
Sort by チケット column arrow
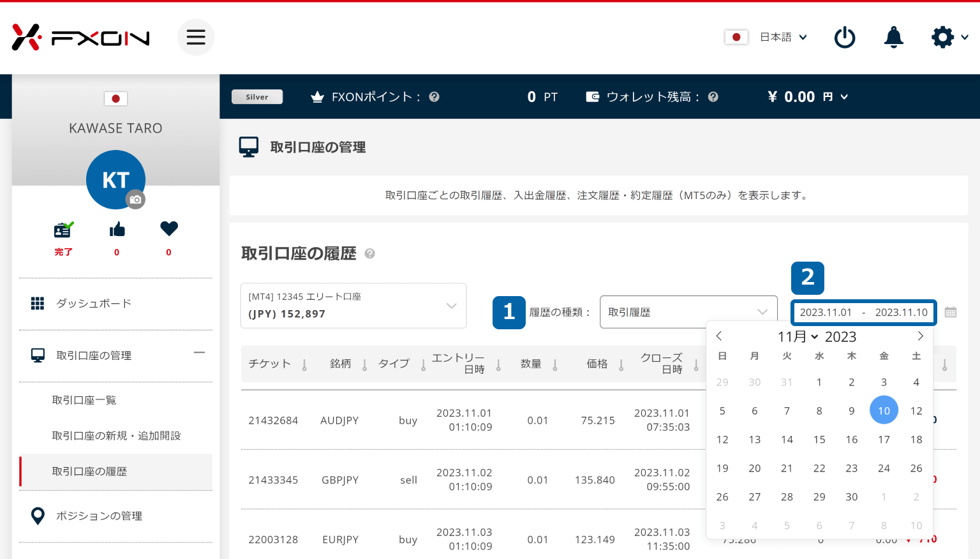click(x=304, y=364)
